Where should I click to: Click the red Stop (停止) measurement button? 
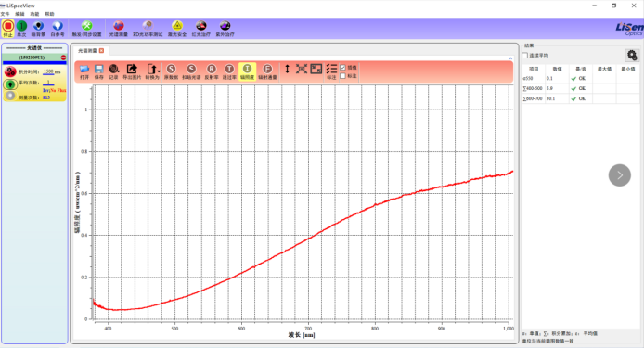coord(7,29)
